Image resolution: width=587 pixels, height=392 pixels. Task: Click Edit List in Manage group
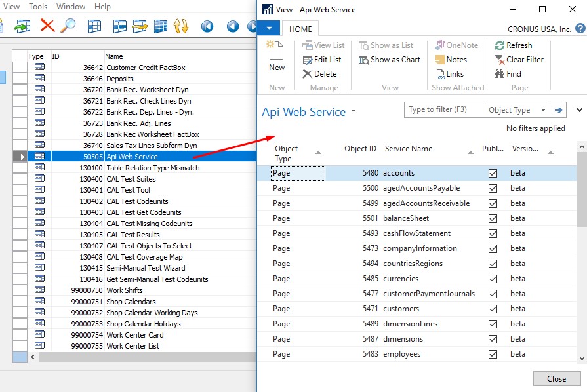click(322, 60)
